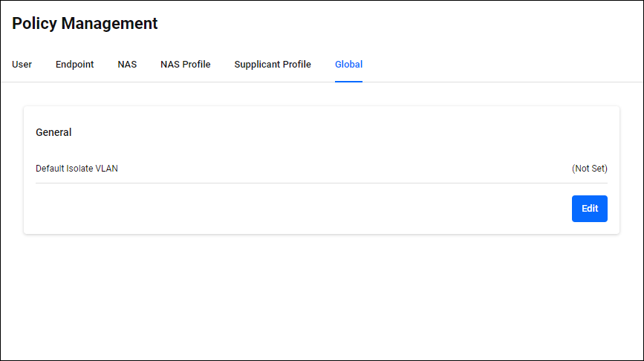This screenshot has width=644, height=361.
Task: Click the blue Edit button
Action: pyautogui.click(x=589, y=209)
